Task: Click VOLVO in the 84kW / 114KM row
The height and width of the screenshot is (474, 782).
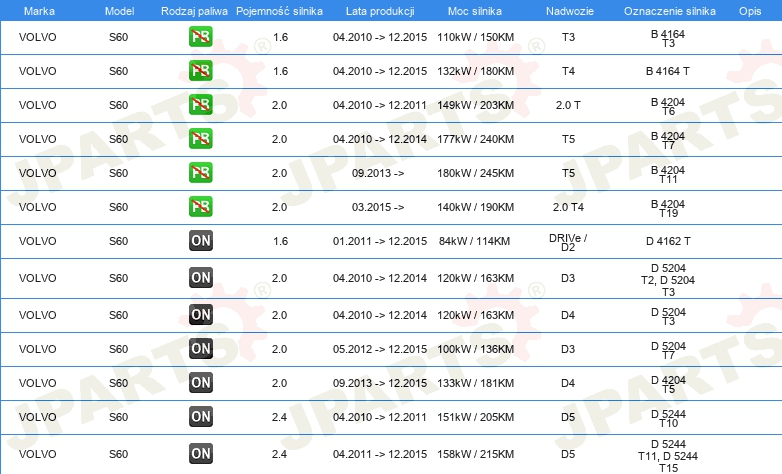Action: coord(37,241)
